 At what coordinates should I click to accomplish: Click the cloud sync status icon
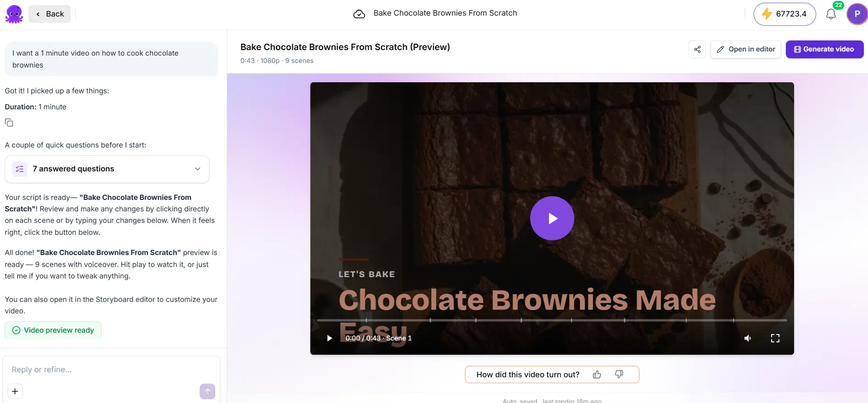coord(359,14)
